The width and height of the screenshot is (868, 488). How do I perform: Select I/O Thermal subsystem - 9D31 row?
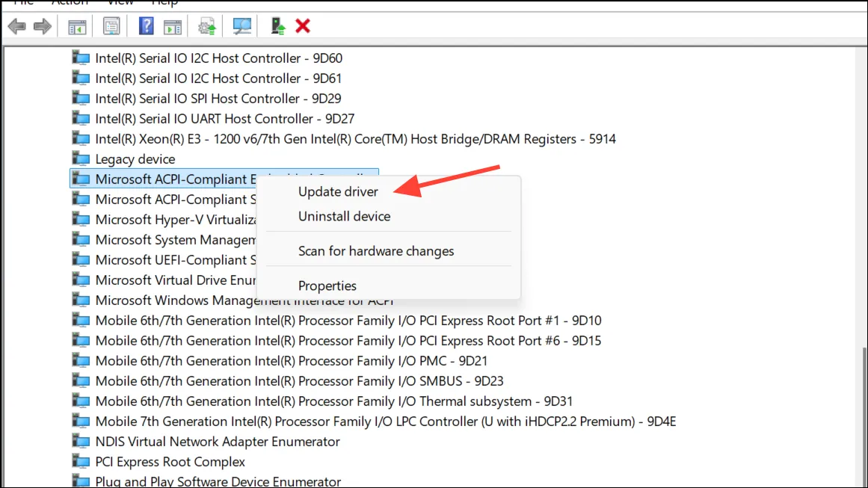pyautogui.click(x=333, y=402)
